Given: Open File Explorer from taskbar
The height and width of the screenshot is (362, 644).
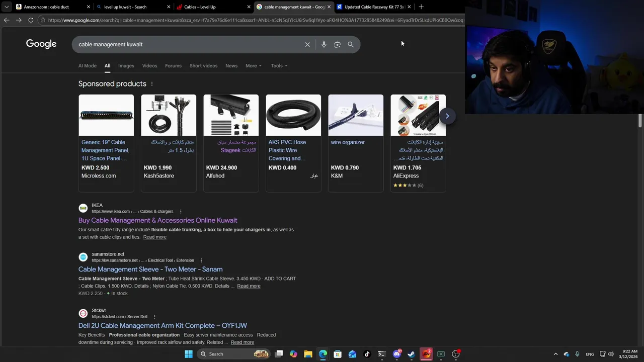Looking at the screenshot, I should 308,354.
